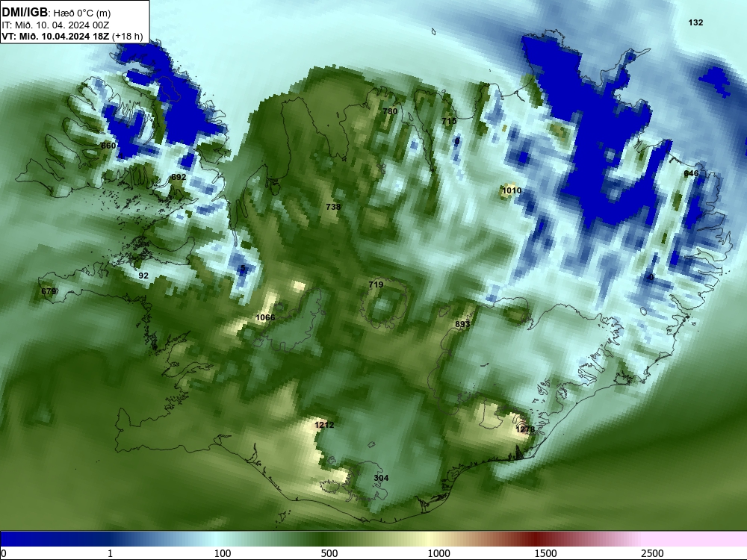The image size is (747, 560).
Task: Click the 2500 label on the color scale
Action: click(652, 553)
